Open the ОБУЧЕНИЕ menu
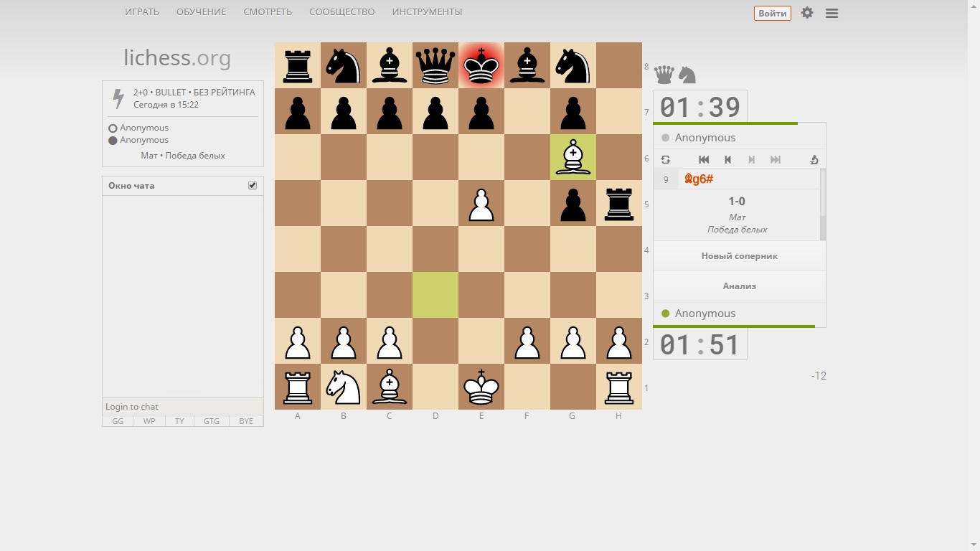980x551 pixels. (201, 12)
